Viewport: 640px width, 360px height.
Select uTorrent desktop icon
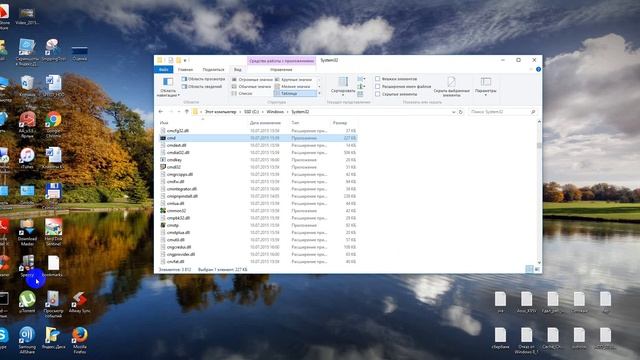click(27, 302)
